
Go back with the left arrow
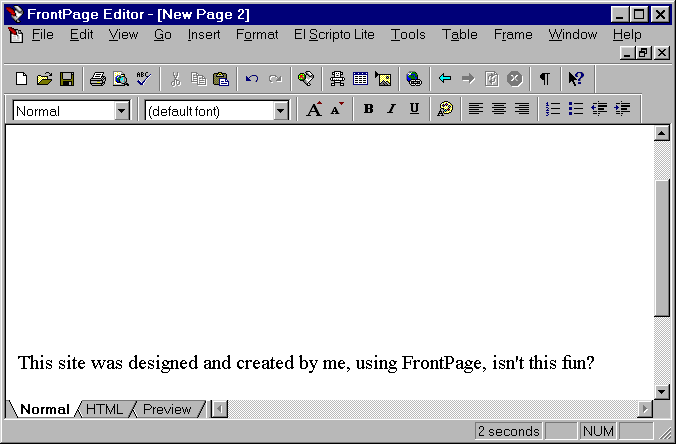445,79
